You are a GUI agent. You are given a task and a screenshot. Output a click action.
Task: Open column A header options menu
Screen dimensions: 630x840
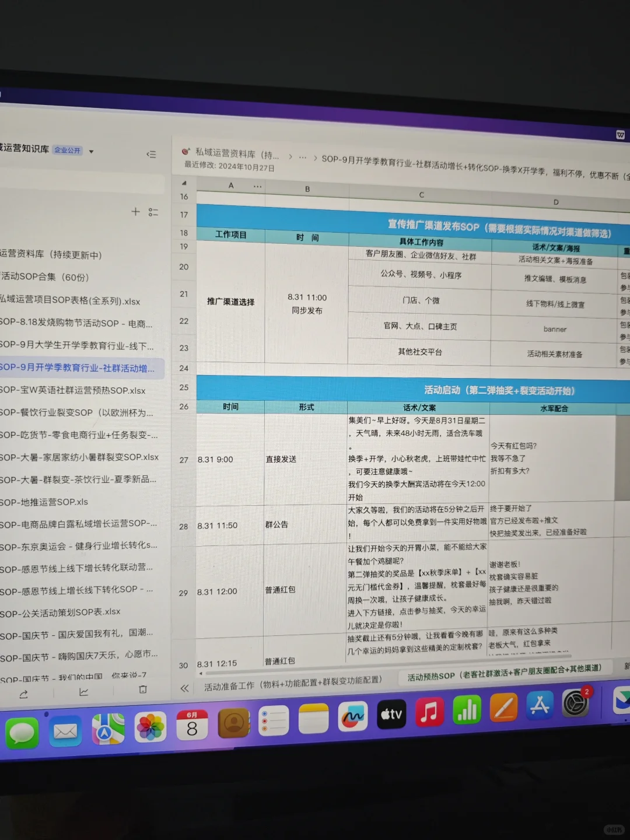tap(257, 185)
